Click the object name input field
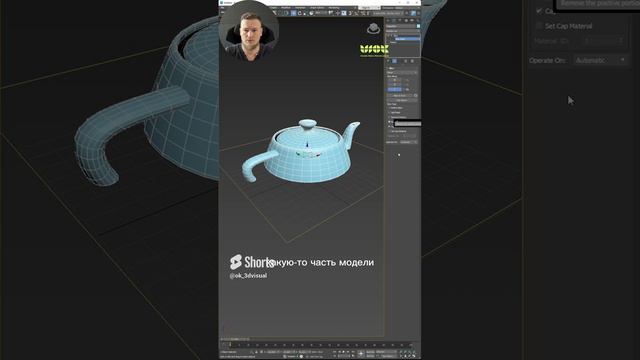Image resolution: width=640 pixels, height=360 pixels. (x=400, y=26)
